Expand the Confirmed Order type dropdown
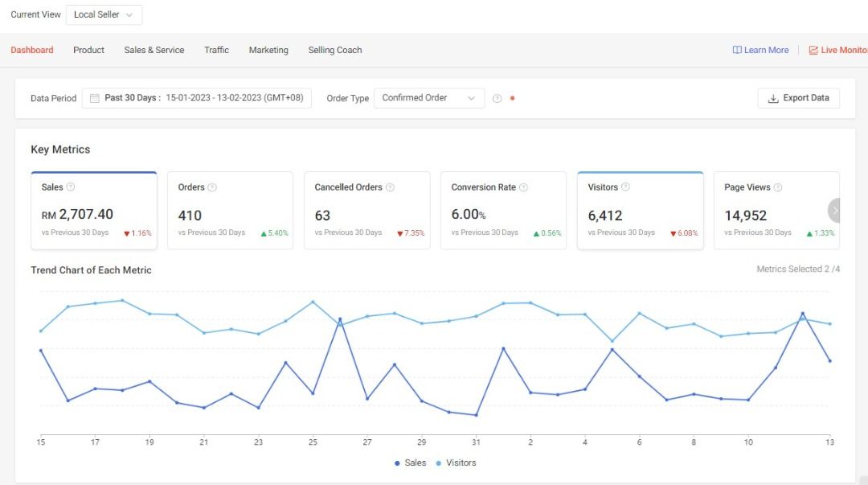The image size is (868, 485). coord(429,98)
